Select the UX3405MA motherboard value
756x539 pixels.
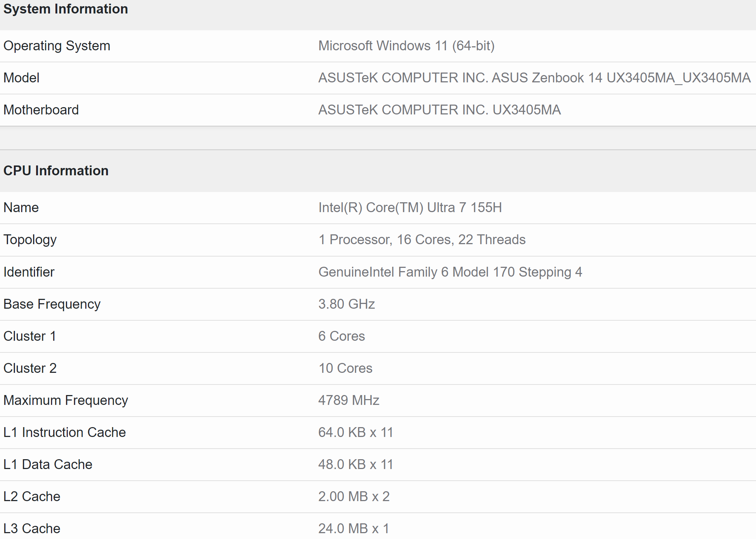click(439, 110)
